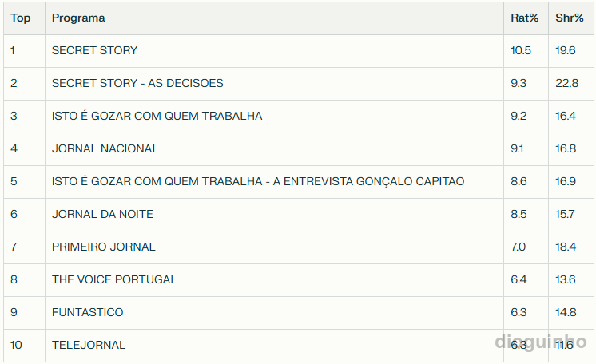Click the entry mentioning ENTREVISTA GONÇALO CAPITAO

click(x=257, y=181)
